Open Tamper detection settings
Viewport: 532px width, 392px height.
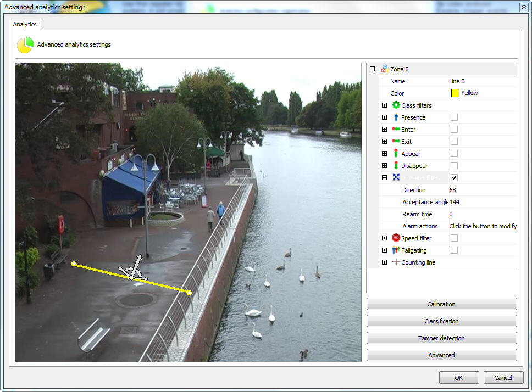[441, 338]
